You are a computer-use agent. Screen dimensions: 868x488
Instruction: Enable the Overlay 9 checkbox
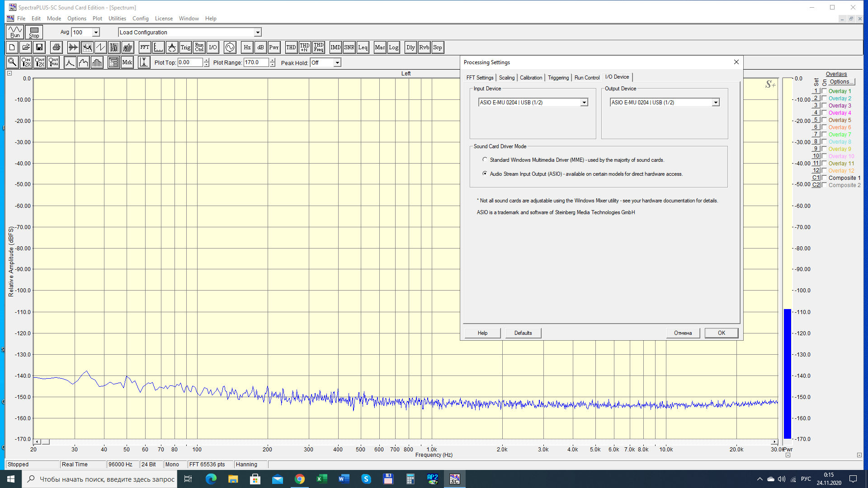point(824,149)
